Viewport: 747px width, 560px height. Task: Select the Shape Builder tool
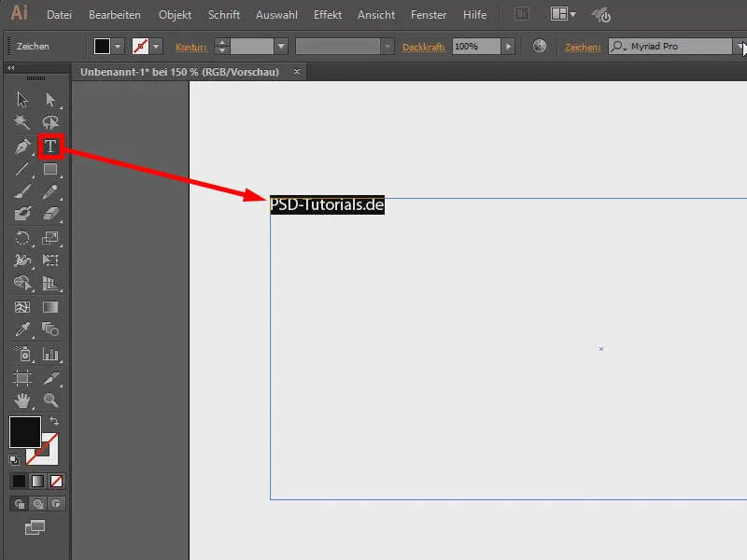coord(21,283)
